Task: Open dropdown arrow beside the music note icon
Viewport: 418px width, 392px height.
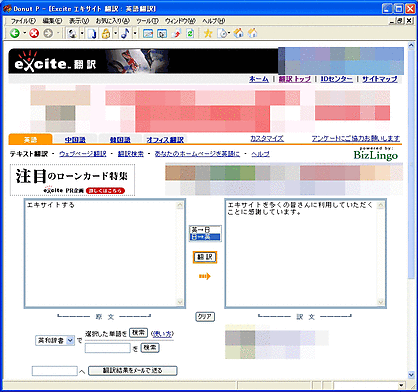Action: (135, 34)
